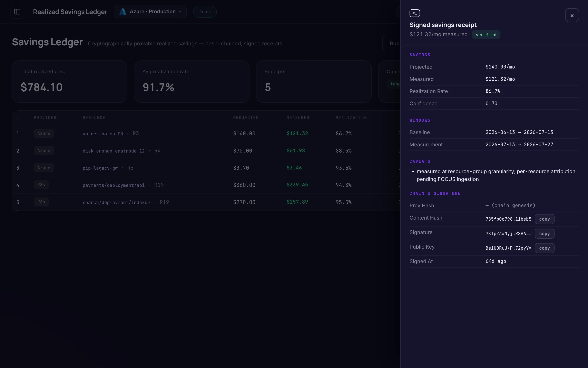Viewport: 588px width, 368px height.
Task: Click the $140.00/mo Projected value in panel
Action: click(500, 67)
